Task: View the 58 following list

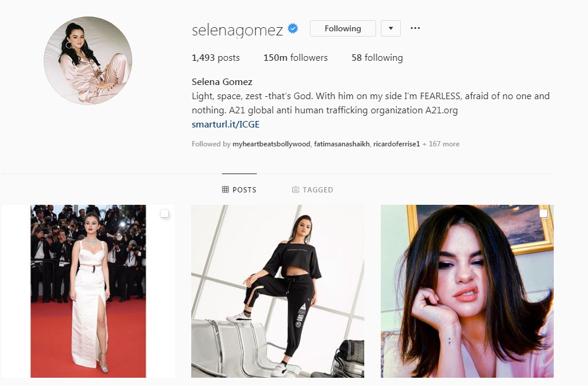Action: [x=377, y=58]
